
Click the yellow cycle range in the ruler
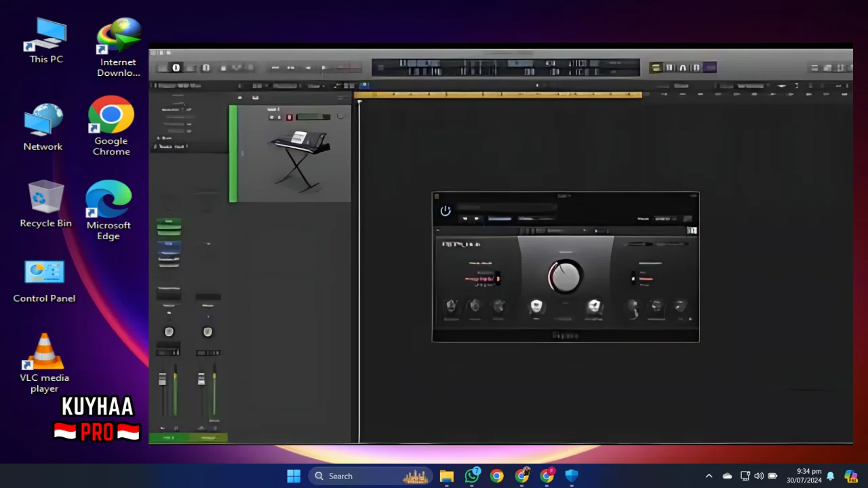tap(498, 95)
